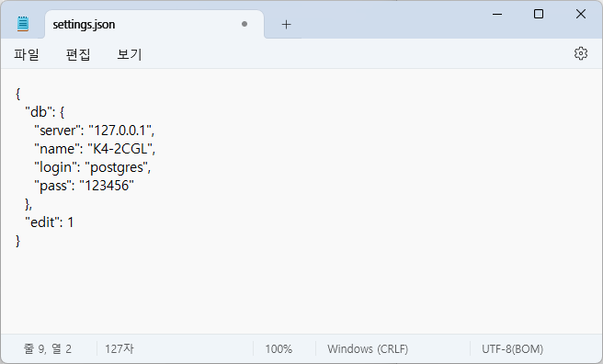This screenshot has width=603, height=364.
Task: Click on the "edit": 1 line
Action: coord(50,222)
